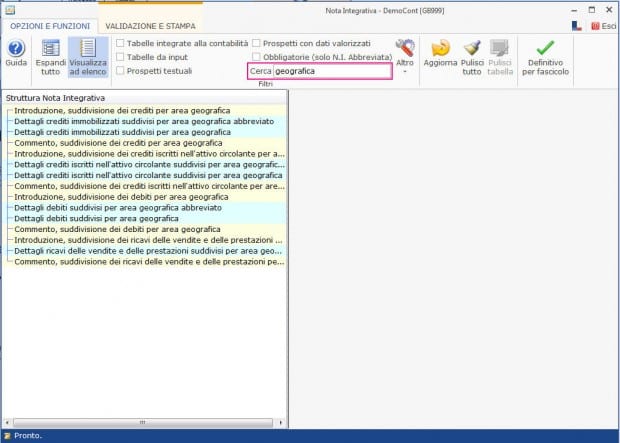The image size is (620, 443).
Task: Click the scrollbar left arrow
Action: pos(7,422)
